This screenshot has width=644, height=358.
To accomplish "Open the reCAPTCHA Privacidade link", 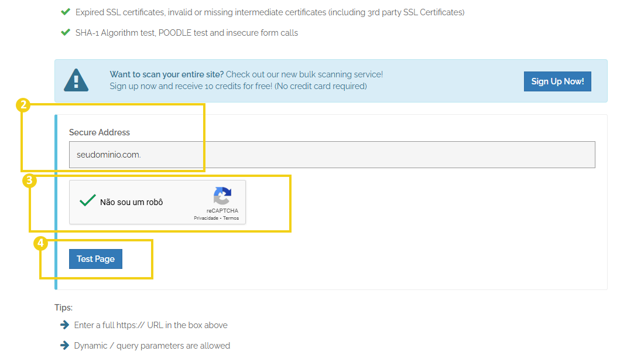I will [x=205, y=218].
